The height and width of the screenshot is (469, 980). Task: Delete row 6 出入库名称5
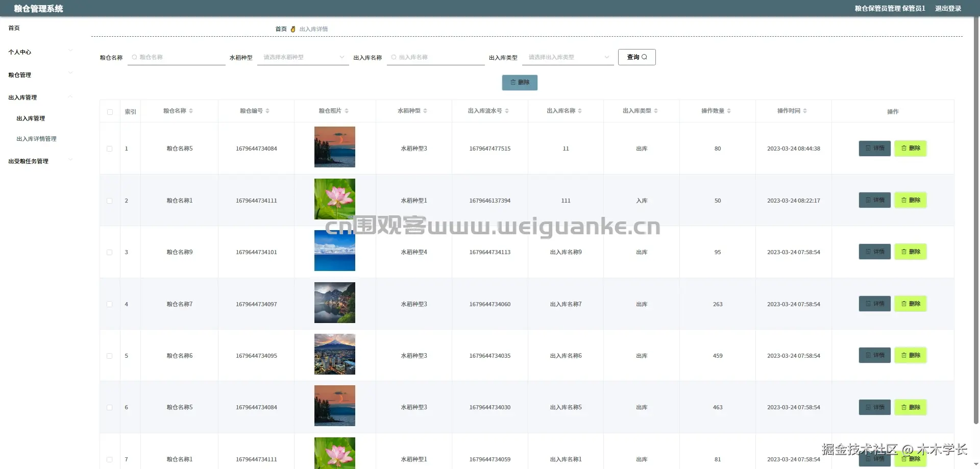point(910,407)
